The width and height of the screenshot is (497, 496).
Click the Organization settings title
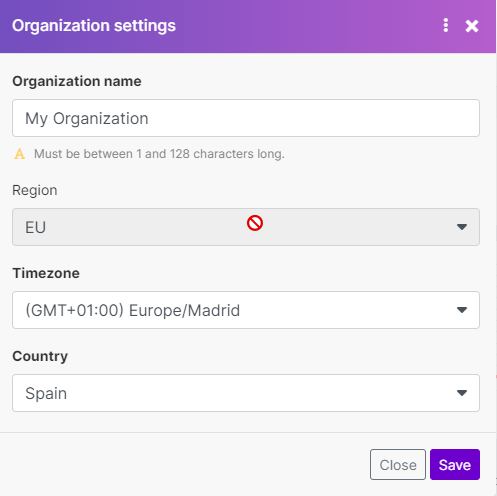click(94, 26)
